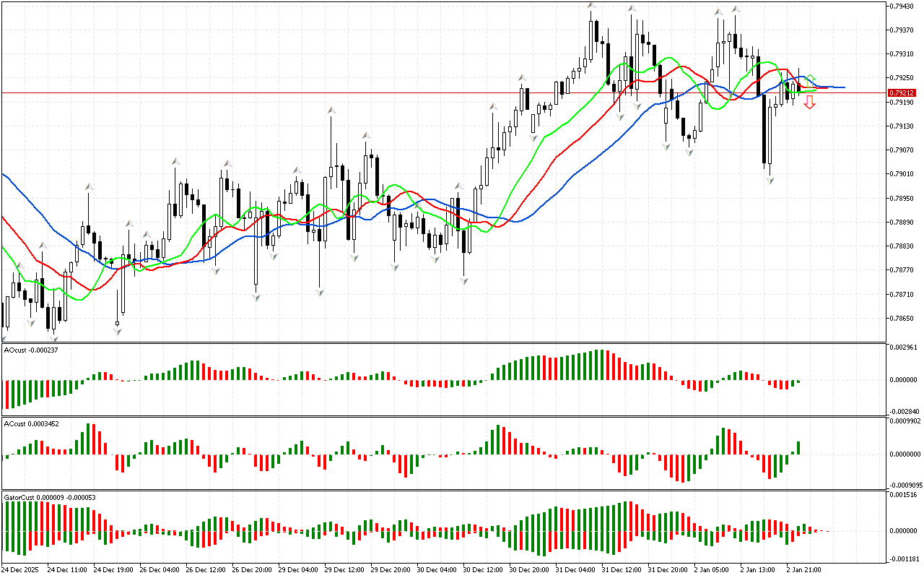Click the 0.79430 price scale value
924x578 pixels.
pyautogui.click(x=902, y=6)
